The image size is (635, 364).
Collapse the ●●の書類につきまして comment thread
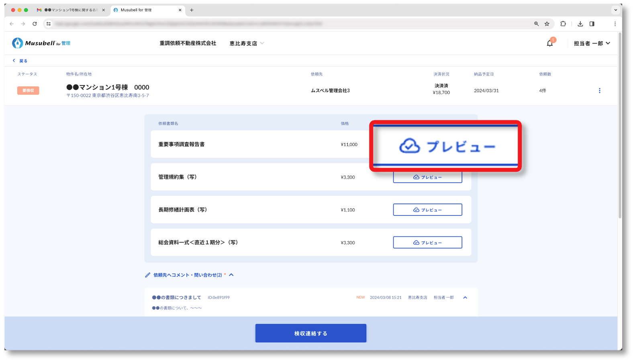465,297
